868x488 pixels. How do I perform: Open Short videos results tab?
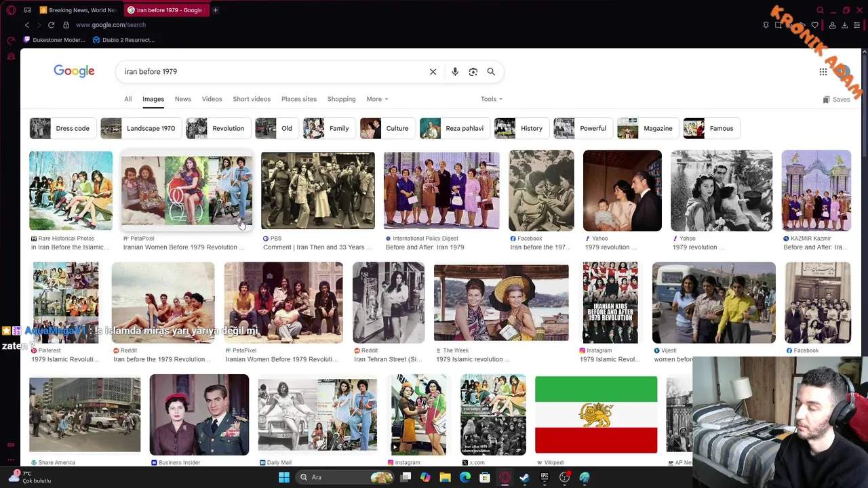coord(252,99)
